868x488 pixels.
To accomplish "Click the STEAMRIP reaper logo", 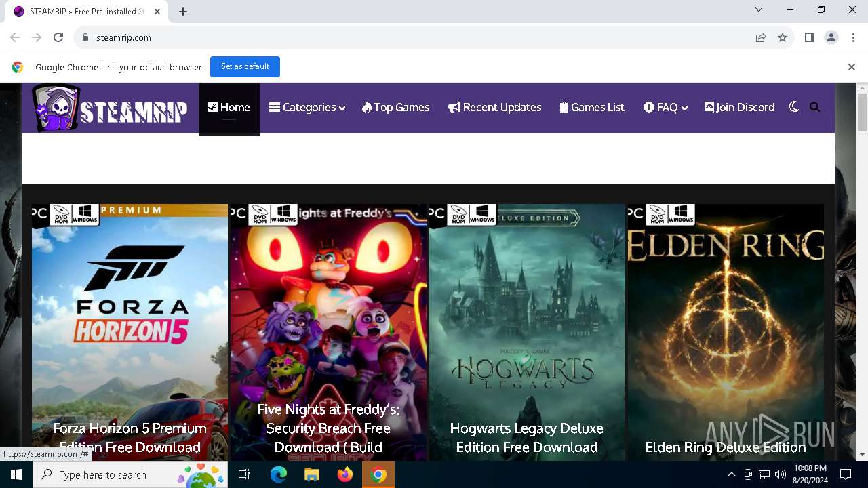I will click(x=110, y=108).
